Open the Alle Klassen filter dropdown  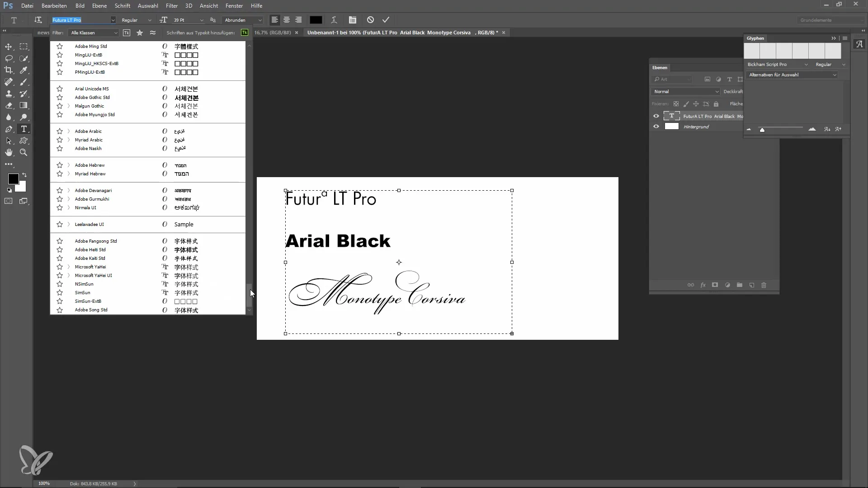pyautogui.click(x=94, y=33)
